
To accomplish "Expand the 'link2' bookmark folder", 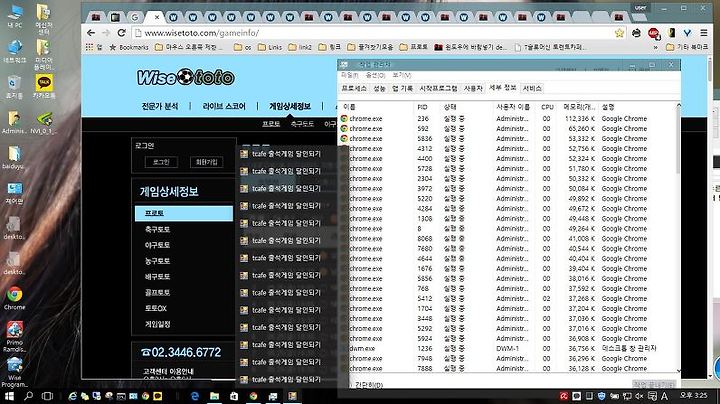I will tap(300, 47).
